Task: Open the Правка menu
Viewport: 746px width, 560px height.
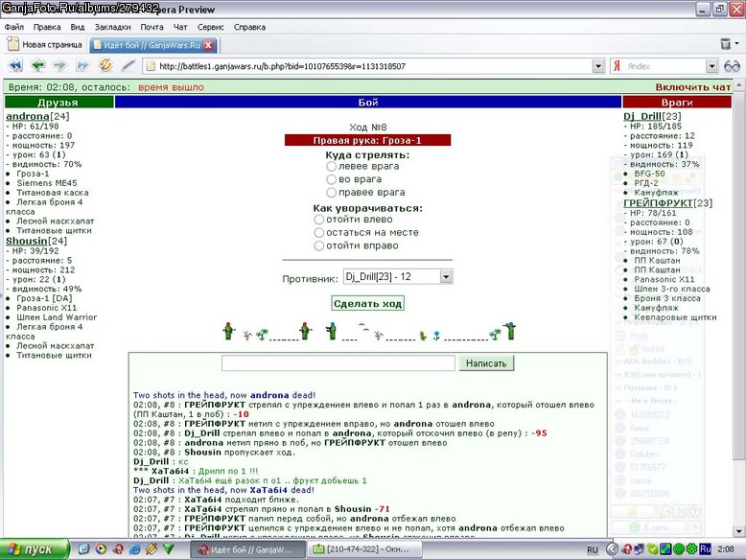Action: [x=47, y=27]
